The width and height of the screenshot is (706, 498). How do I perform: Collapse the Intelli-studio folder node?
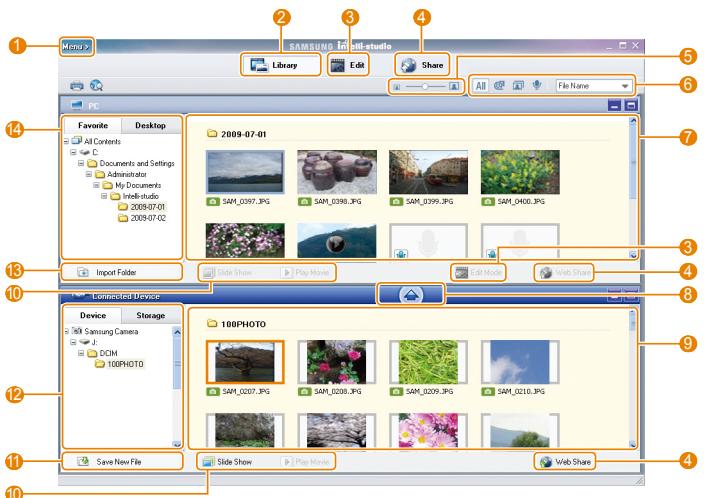click(x=104, y=196)
